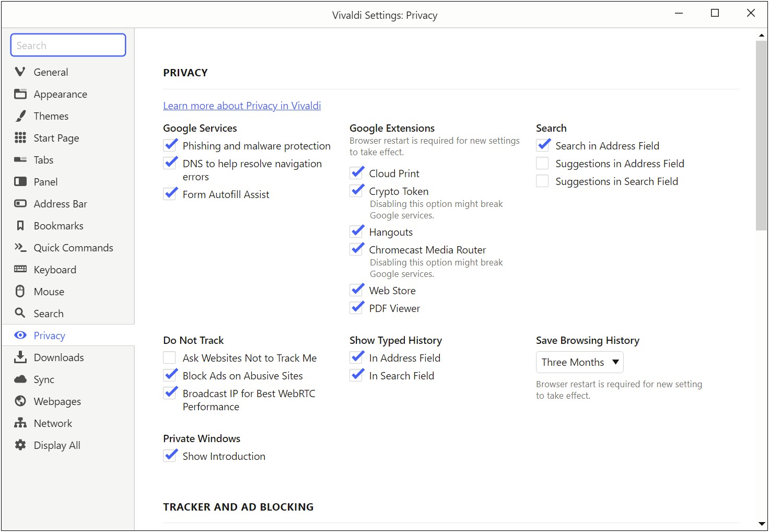Click the Search magnifier icon in the sidebar
Screen dimensions: 769x532
tap(20, 313)
